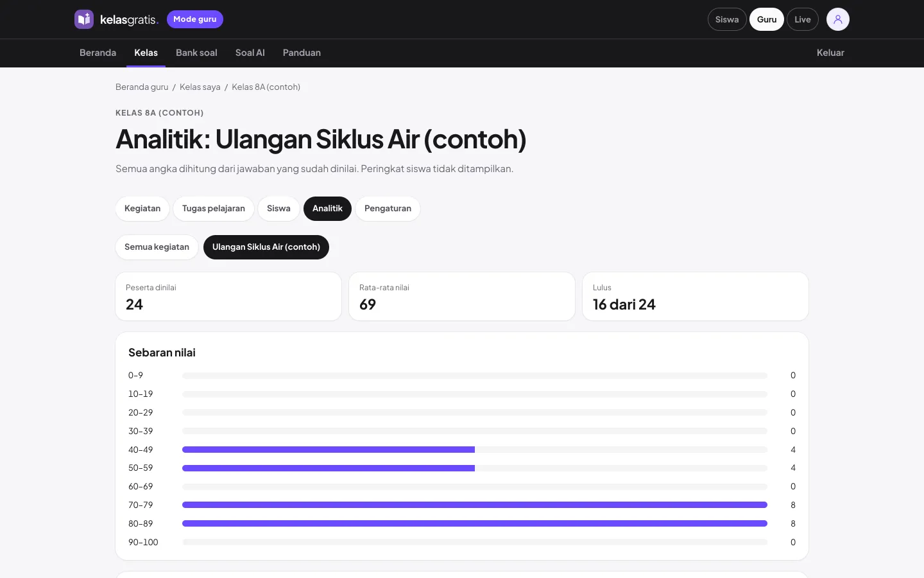Viewport: 924px width, 578px height.
Task: Click the 70–79 score distribution bar
Action: click(x=475, y=505)
